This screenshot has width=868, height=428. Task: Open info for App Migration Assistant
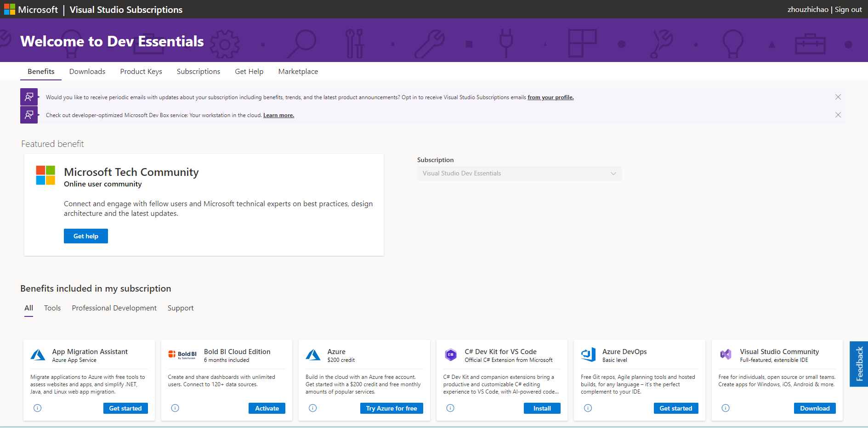[x=38, y=408]
